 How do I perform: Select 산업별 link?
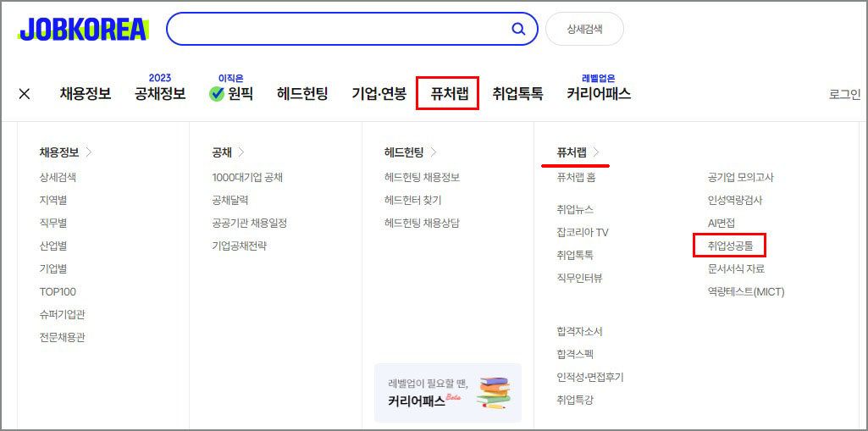coord(53,246)
